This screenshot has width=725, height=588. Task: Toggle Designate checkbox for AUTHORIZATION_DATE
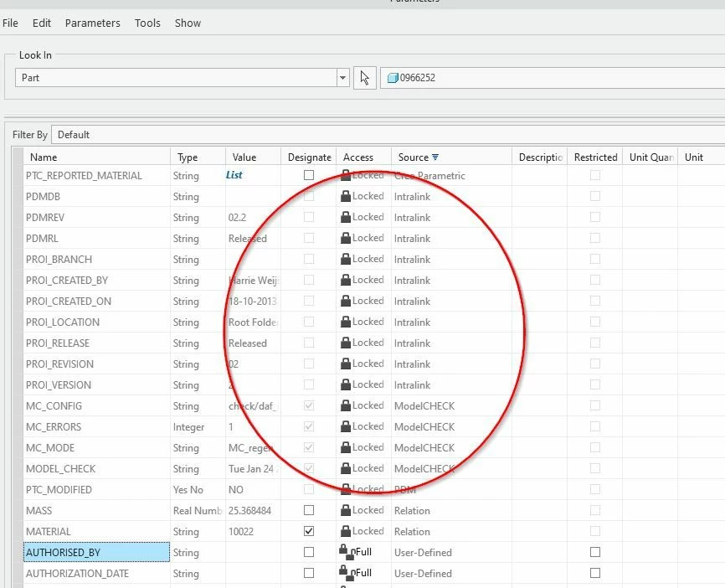[x=309, y=573]
